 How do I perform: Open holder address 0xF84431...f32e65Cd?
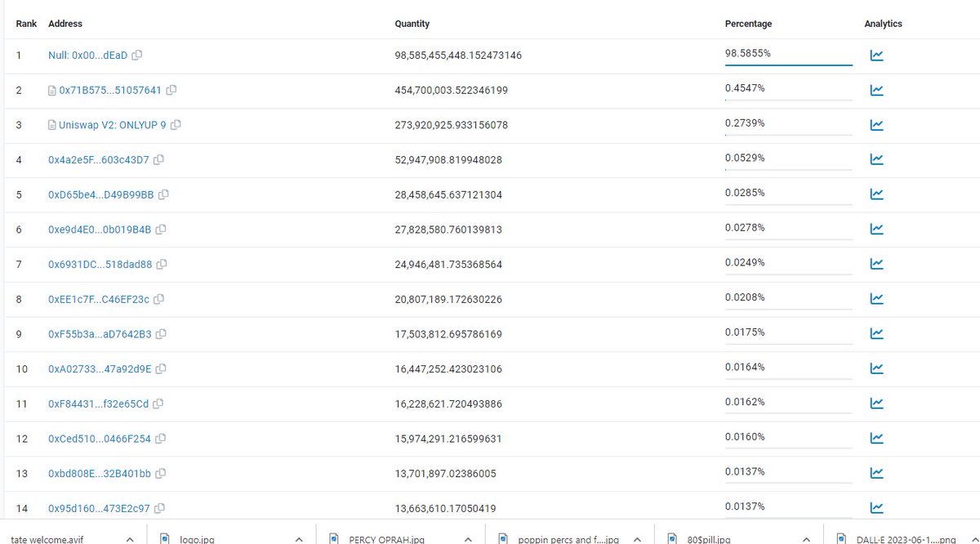pyautogui.click(x=99, y=404)
